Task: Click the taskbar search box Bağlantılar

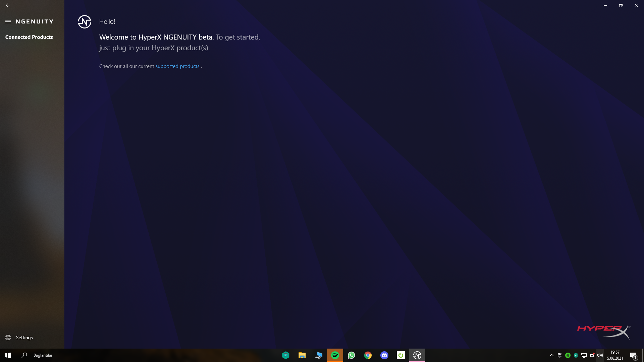Action: tap(43, 355)
